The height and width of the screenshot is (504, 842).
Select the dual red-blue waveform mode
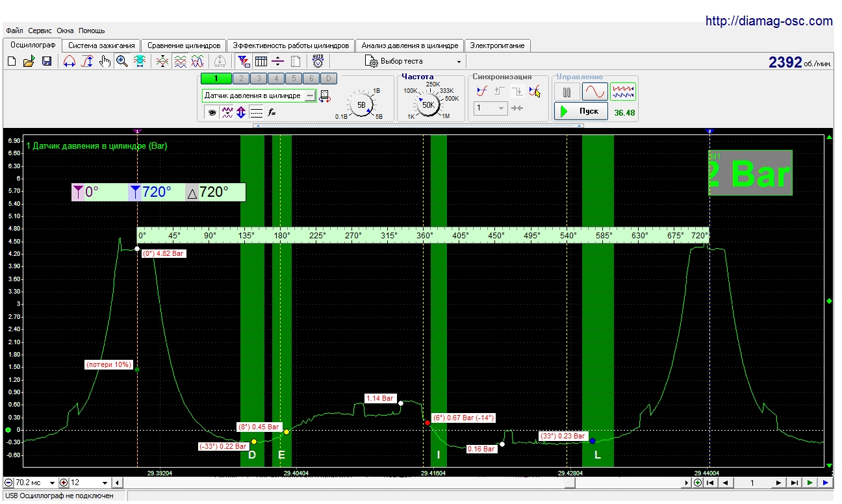point(623,92)
